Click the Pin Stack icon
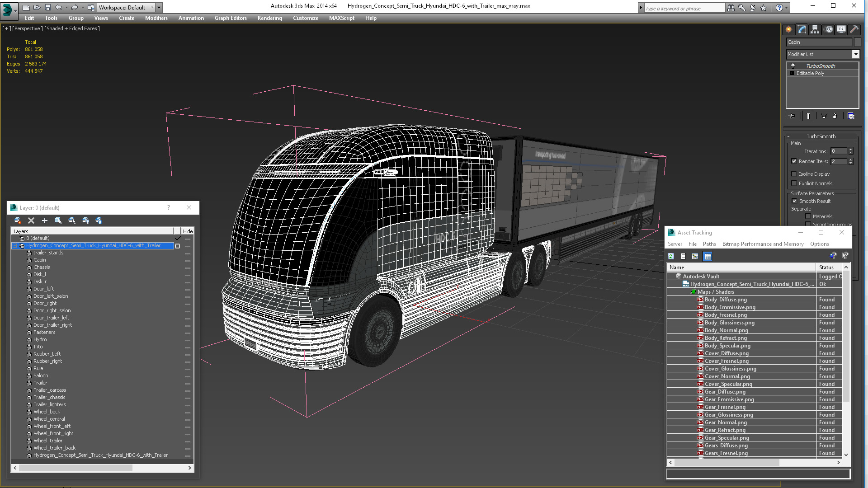This screenshot has width=868, height=488. tap(792, 116)
